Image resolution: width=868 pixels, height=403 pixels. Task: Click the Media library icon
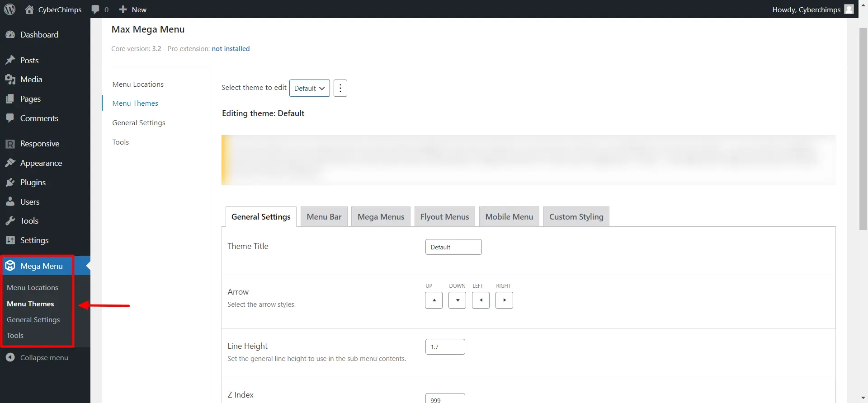pos(10,80)
